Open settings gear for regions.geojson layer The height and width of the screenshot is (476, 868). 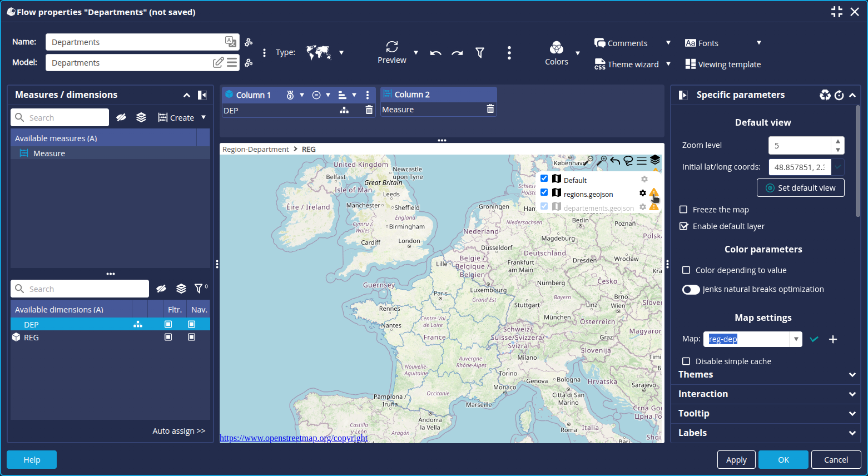click(x=643, y=193)
